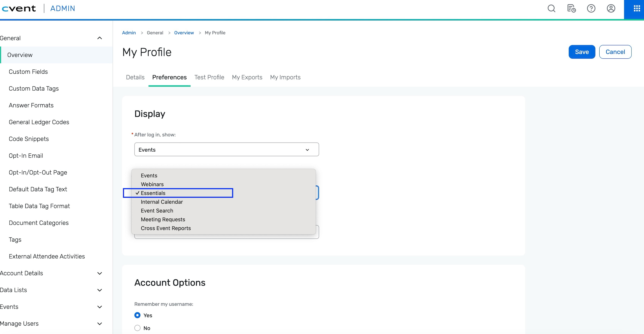
Task: Click the Save button
Action: pos(582,52)
